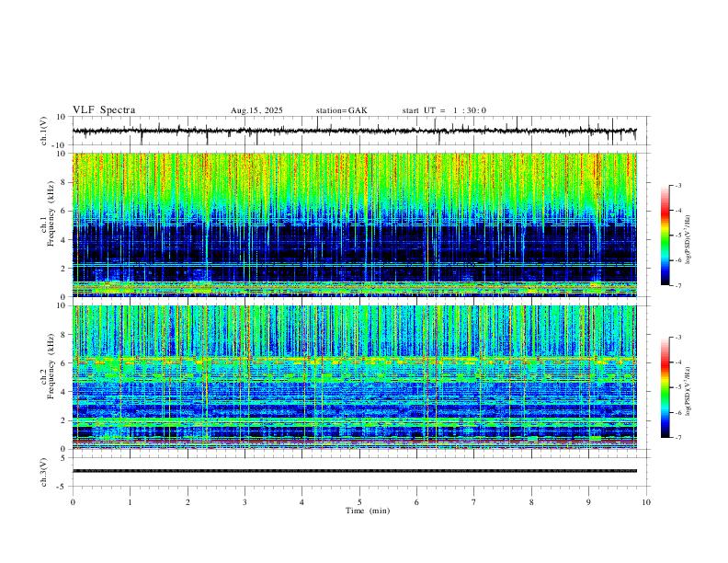
Task: Click the "station=GAK" label
Action: (341, 110)
